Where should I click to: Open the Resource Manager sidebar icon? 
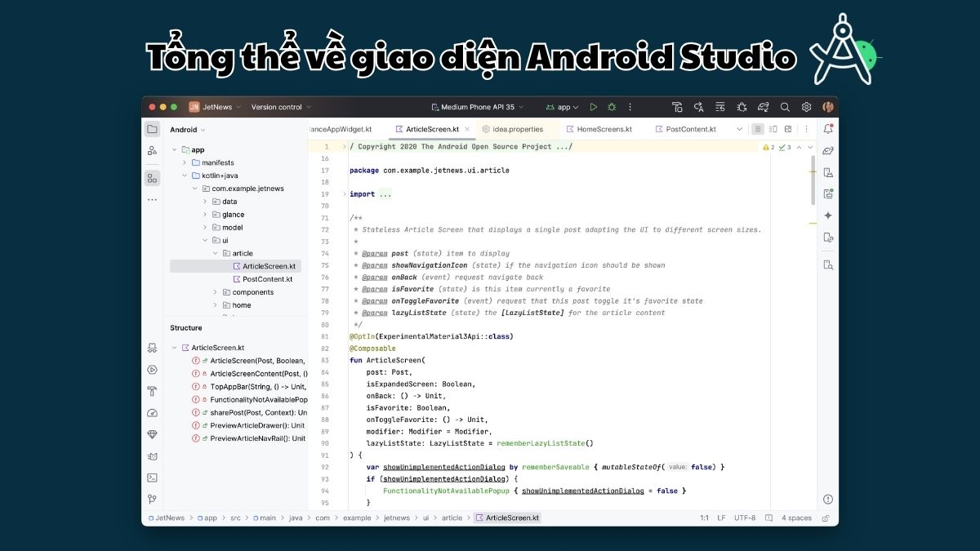(x=152, y=151)
